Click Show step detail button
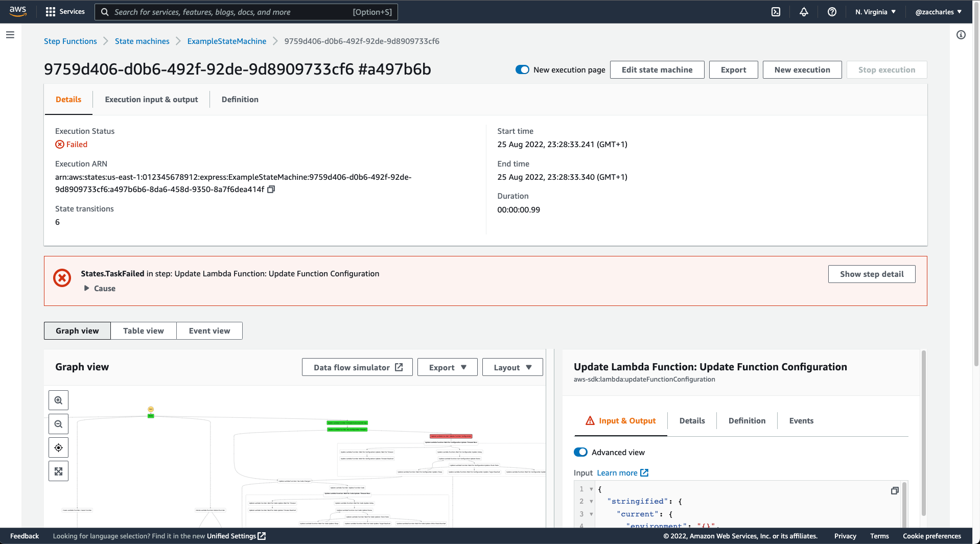Screen dimensions: 980x544 pyautogui.click(x=872, y=274)
